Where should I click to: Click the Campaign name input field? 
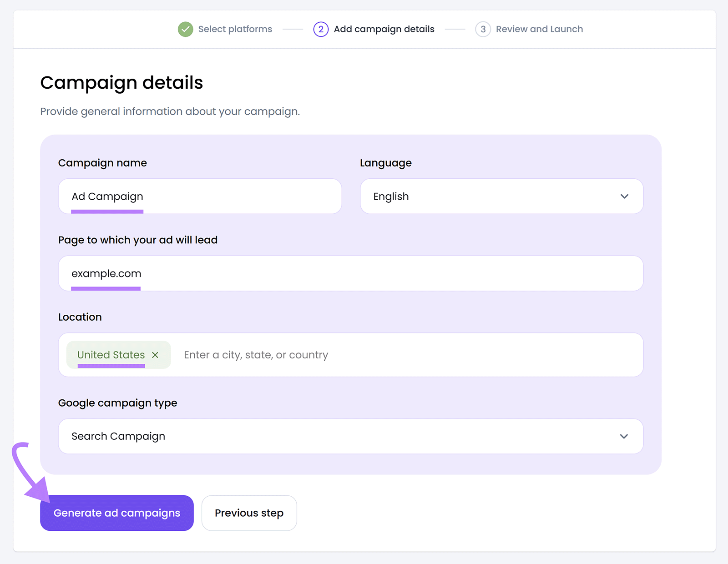199,196
